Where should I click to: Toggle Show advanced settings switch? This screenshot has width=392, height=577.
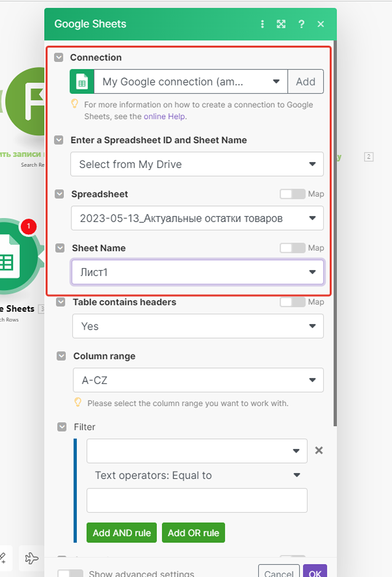(x=70, y=574)
